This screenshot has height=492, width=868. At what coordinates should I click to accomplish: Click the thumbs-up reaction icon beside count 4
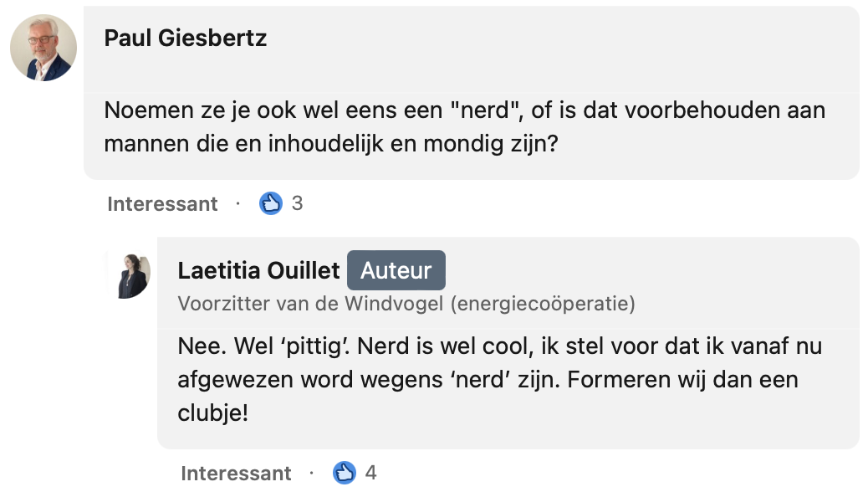(345, 473)
